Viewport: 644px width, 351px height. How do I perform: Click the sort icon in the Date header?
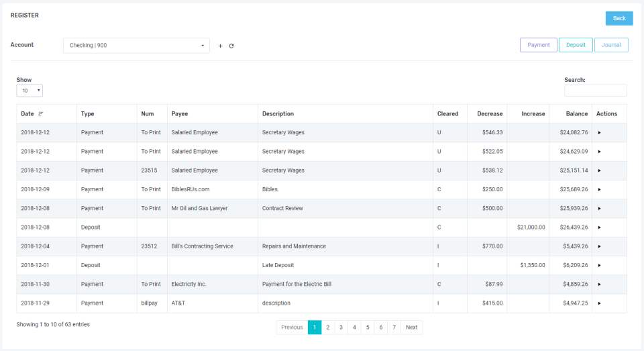(x=41, y=114)
